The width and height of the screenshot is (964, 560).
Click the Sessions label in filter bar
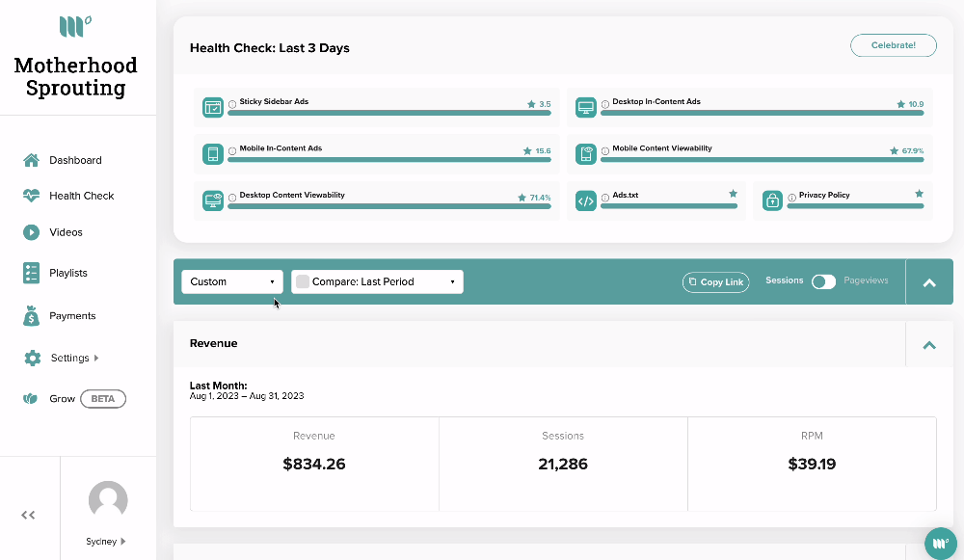coord(784,280)
